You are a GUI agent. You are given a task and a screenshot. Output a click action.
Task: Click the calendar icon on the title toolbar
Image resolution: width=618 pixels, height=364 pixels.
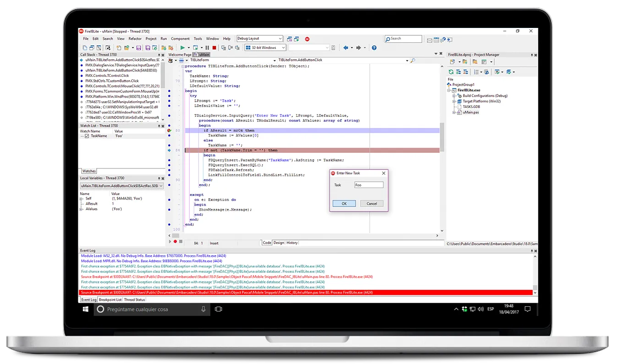(x=436, y=40)
